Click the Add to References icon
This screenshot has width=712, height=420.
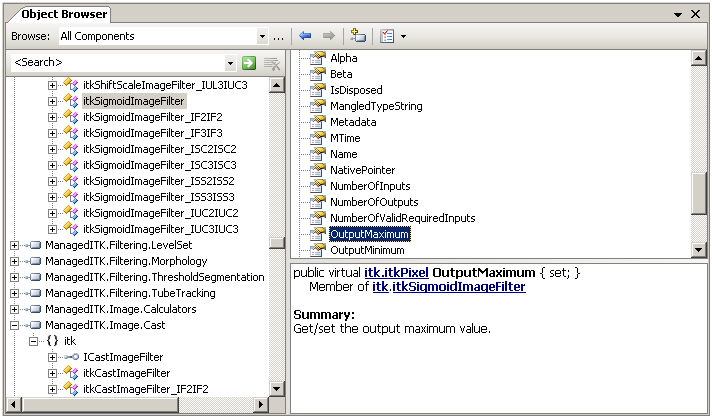[358, 36]
